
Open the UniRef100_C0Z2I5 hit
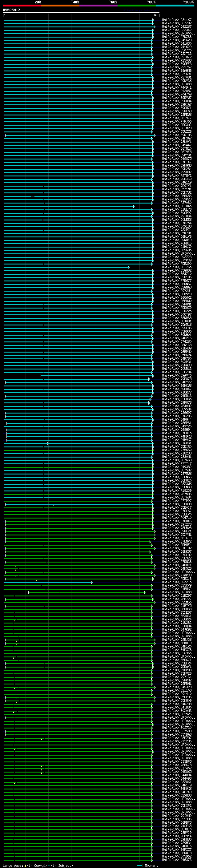177,582
